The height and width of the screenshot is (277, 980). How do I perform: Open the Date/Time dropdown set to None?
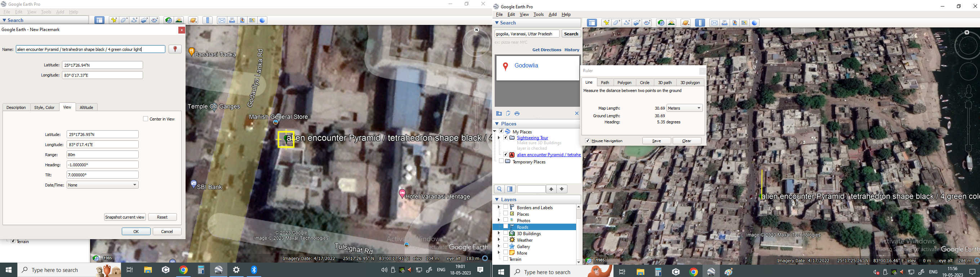(103, 185)
